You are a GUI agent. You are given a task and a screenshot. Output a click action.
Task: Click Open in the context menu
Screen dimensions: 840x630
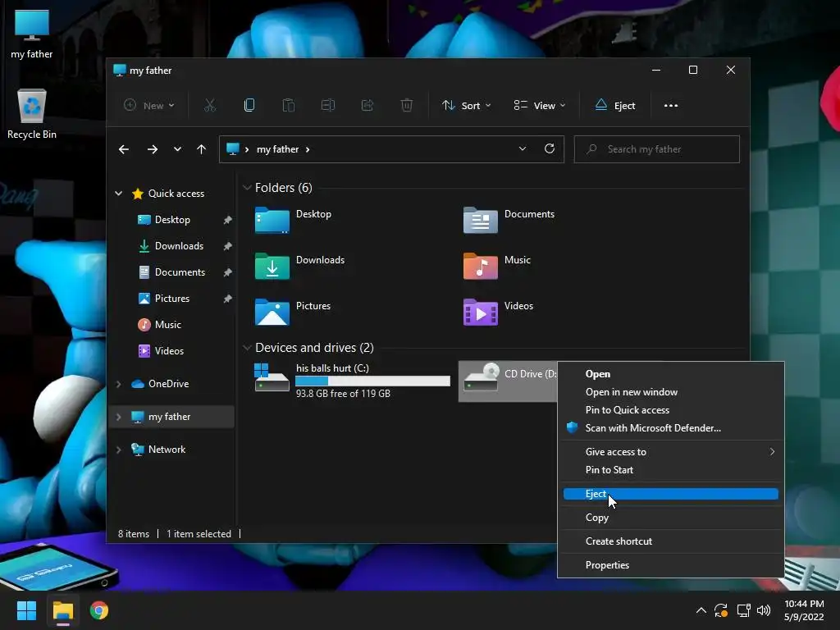[671, 374]
